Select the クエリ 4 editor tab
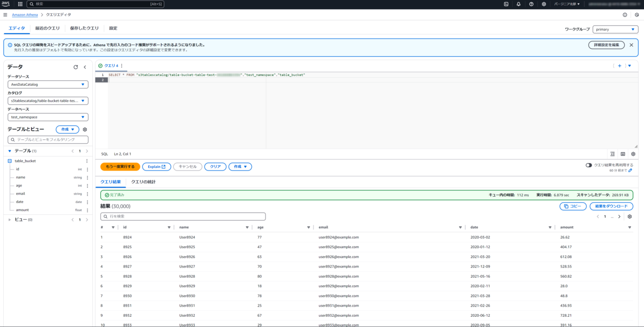Image resolution: width=644 pixels, height=327 pixels. 111,65
